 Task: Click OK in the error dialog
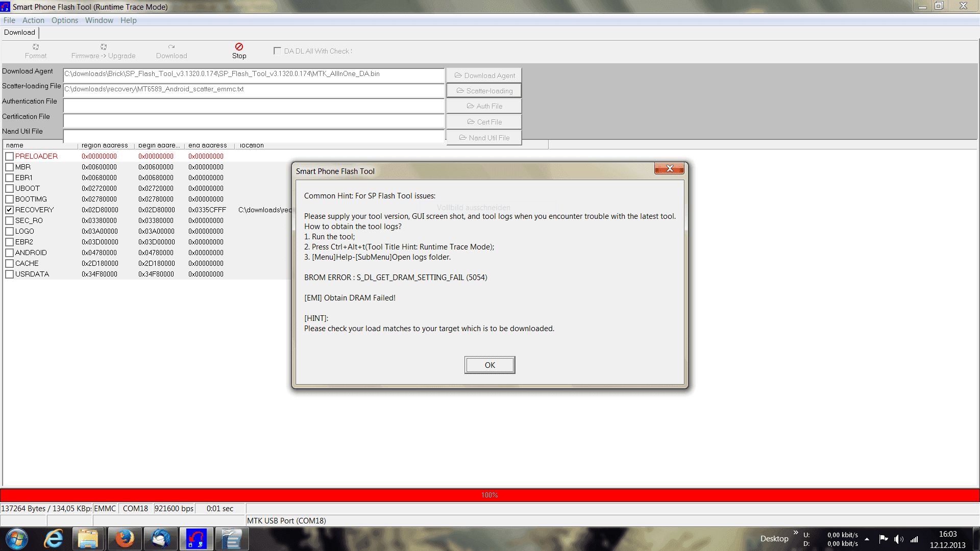click(489, 365)
